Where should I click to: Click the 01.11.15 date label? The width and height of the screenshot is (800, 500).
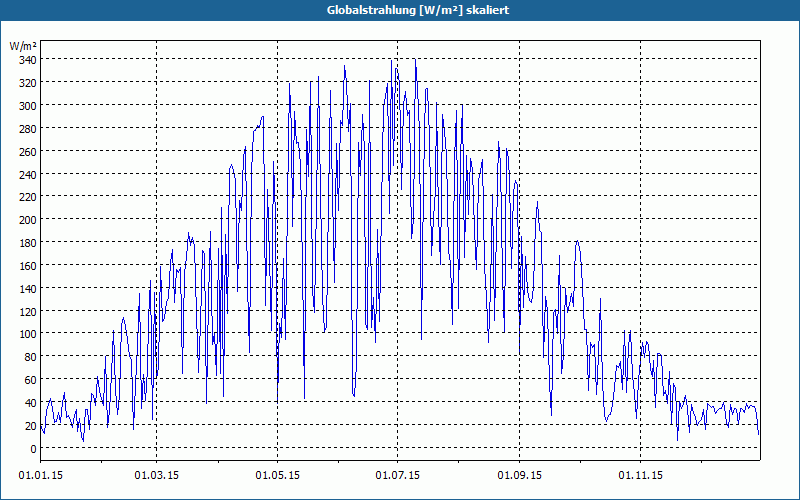(x=640, y=476)
